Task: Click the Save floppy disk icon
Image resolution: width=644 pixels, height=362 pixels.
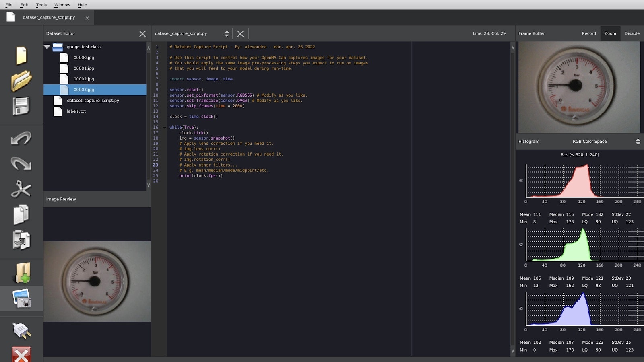Action: [21, 107]
